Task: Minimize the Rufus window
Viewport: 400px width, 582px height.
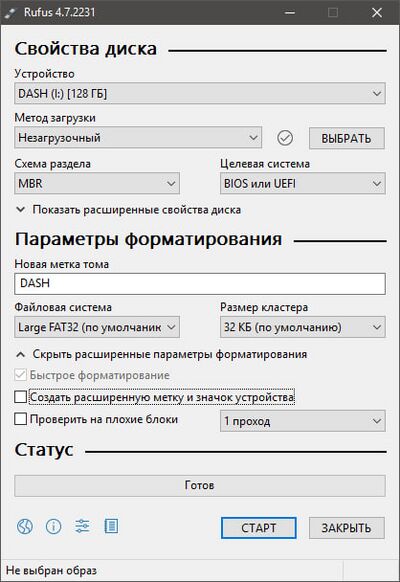Action: (290, 13)
